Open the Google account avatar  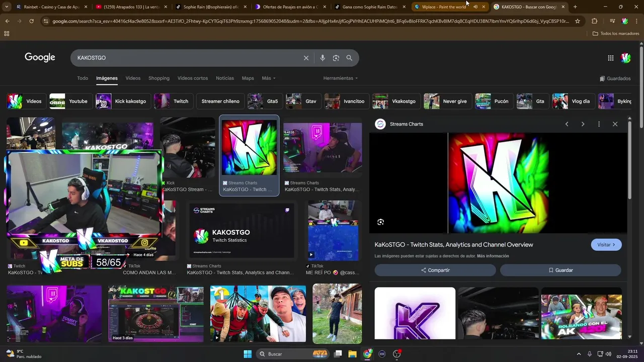click(626, 58)
